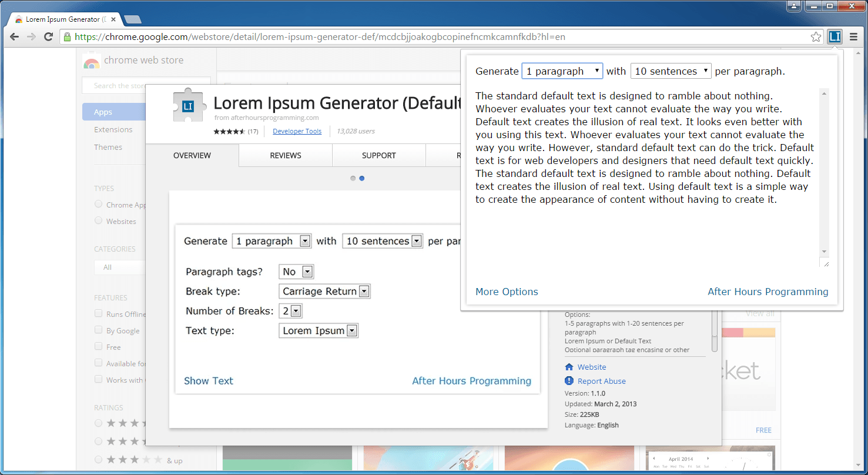This screenshot has height=475, width=868.
Task: Click the green padlock security icon
Action: [67, 36]
